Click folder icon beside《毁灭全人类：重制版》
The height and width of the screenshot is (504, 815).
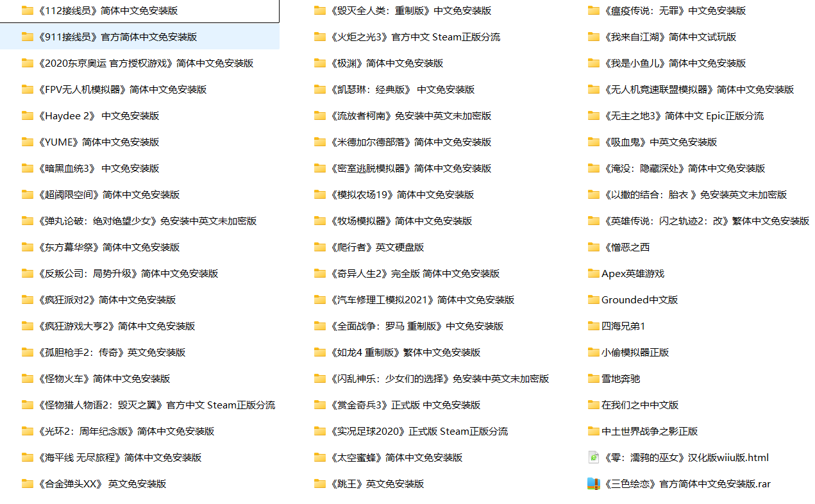pyautogui.click(x=320, y=10)
